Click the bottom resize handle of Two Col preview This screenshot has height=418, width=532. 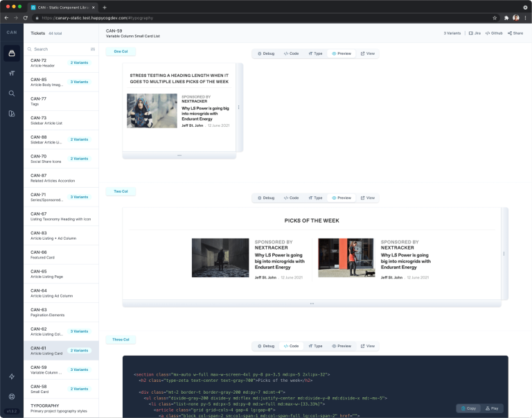coord(312,304)
